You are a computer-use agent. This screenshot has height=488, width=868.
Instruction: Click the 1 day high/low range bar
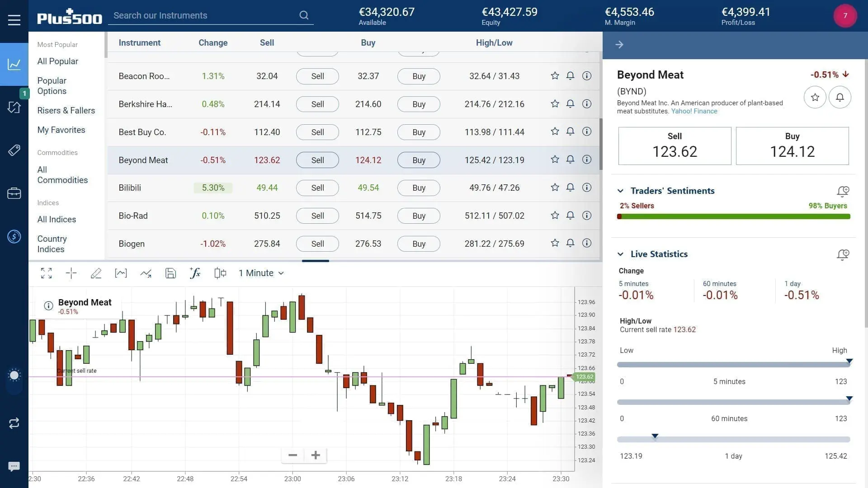733,439
